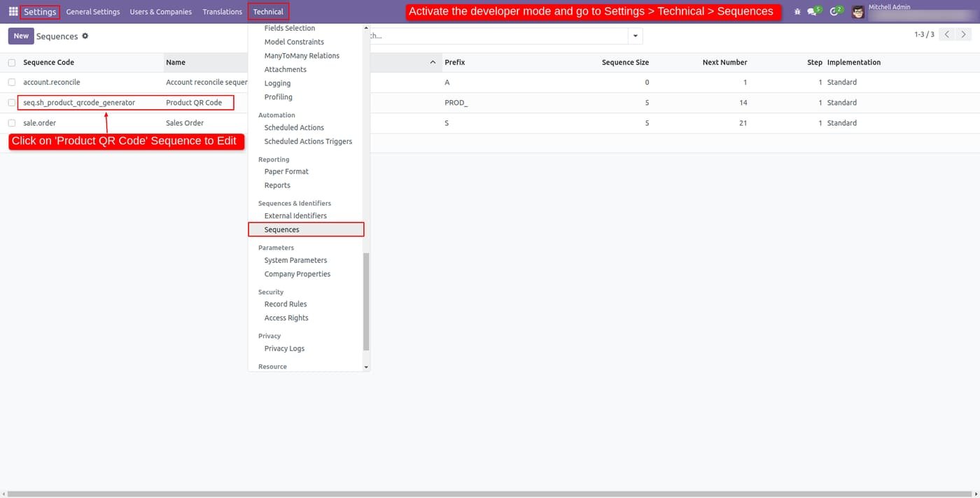This screenshot has height=498, width=980.
Task: Tick the account.reconcile row checkbox
Action: pyautogui.click(x=12, y=83)
